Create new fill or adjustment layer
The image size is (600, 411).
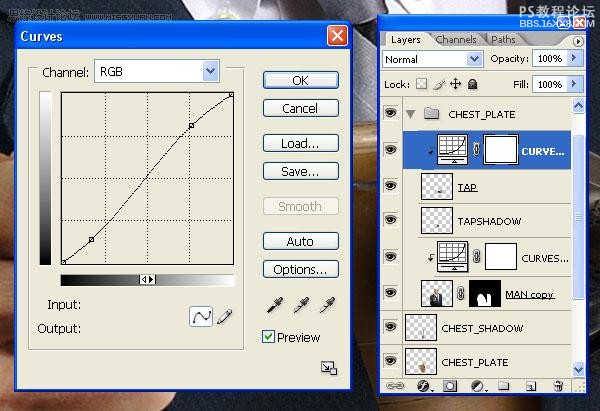(478, 386)
